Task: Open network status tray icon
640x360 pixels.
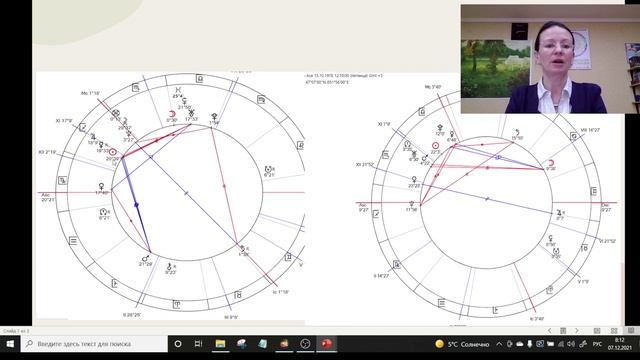Action: coord(560,344)
